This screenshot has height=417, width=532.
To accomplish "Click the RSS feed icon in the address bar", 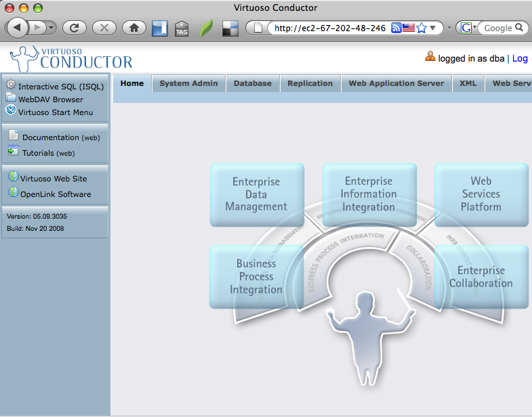I will (396, 28).
